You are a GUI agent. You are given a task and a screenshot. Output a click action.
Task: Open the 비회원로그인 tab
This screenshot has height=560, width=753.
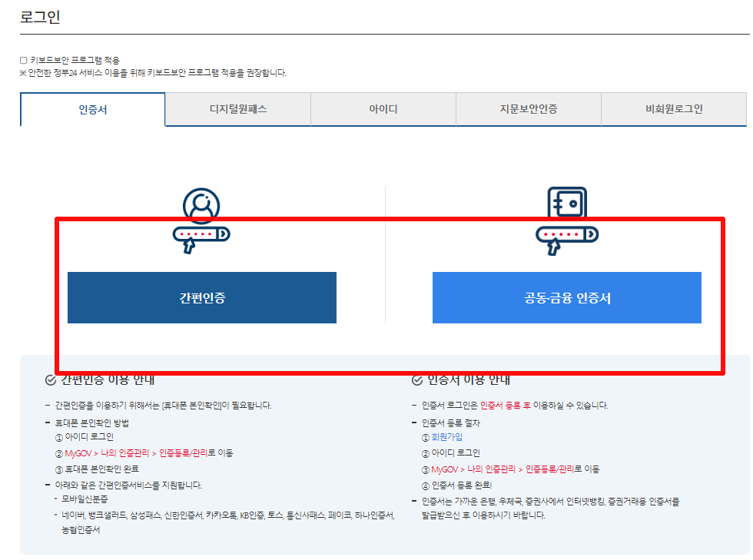[674, 109]
